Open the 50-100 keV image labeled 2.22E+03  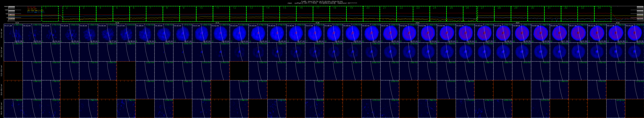[277, 108]
